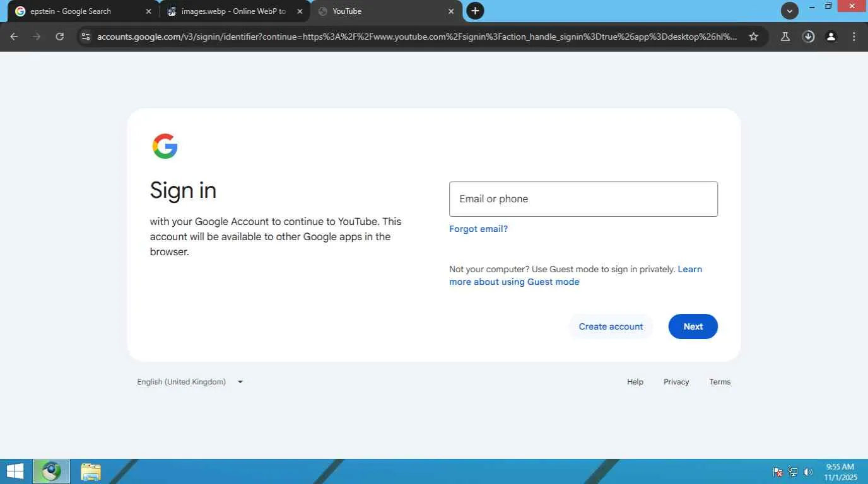The width and height of the screenshot is (868, 484).
Task: Click the Sign in heading
Action: tap(183, 190)
